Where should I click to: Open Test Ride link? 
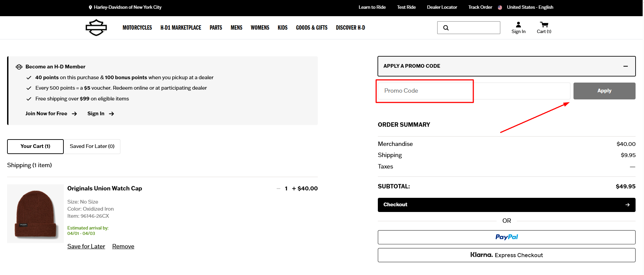[406, 7]
